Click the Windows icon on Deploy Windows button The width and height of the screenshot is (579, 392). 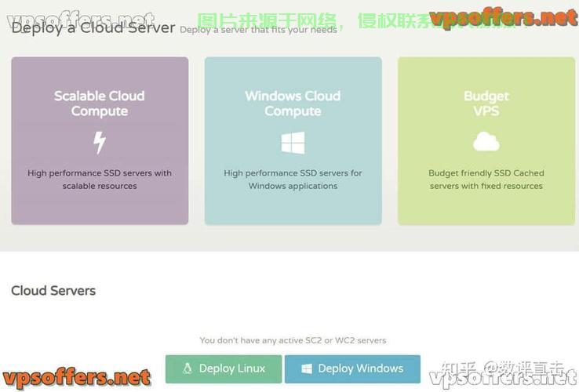click(307, 368)
